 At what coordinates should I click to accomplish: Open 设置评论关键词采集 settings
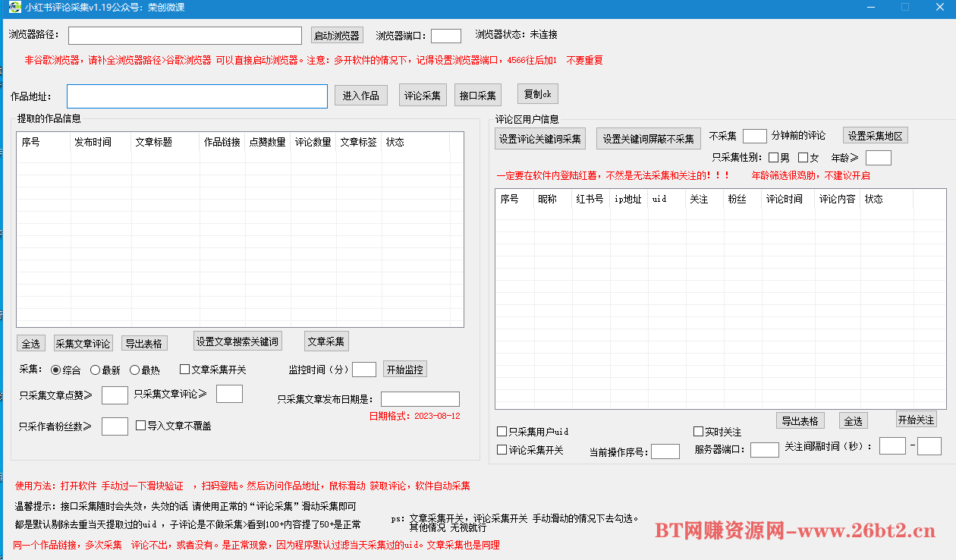click(x=539, y=139)
